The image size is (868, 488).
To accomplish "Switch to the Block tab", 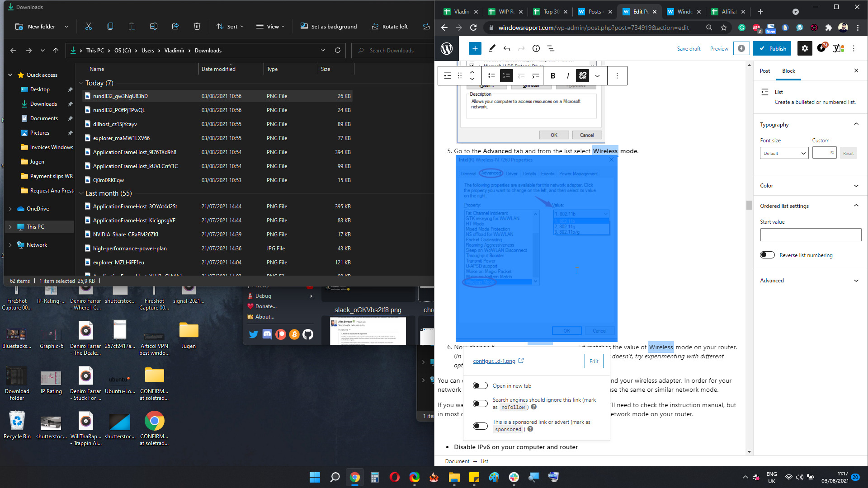I will [x=789, y=70].
